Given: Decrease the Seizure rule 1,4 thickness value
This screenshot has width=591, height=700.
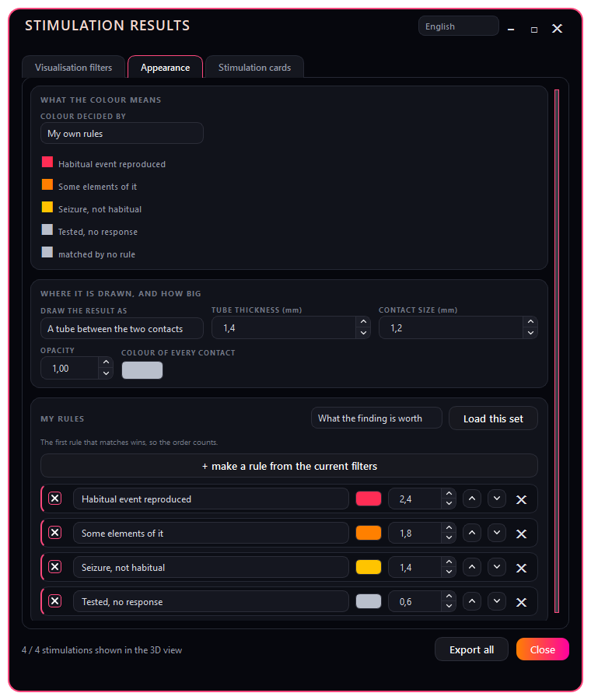Looking at the screenshot, I should [449, 572].
